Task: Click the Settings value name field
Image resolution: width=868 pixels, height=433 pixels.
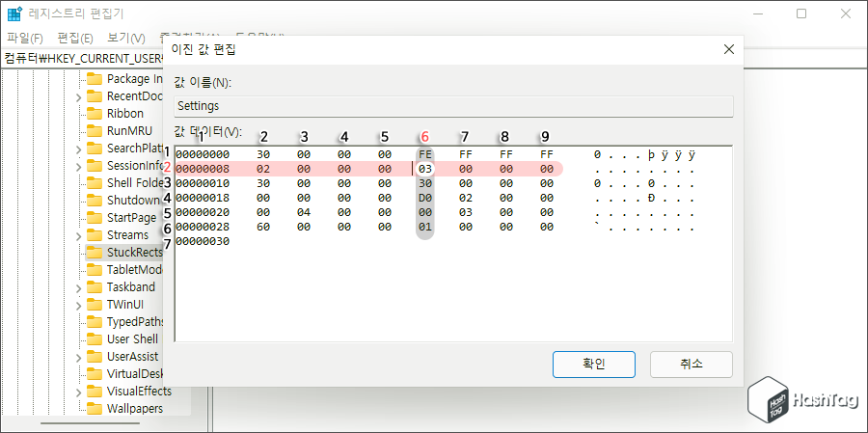Action: (453, 106)
